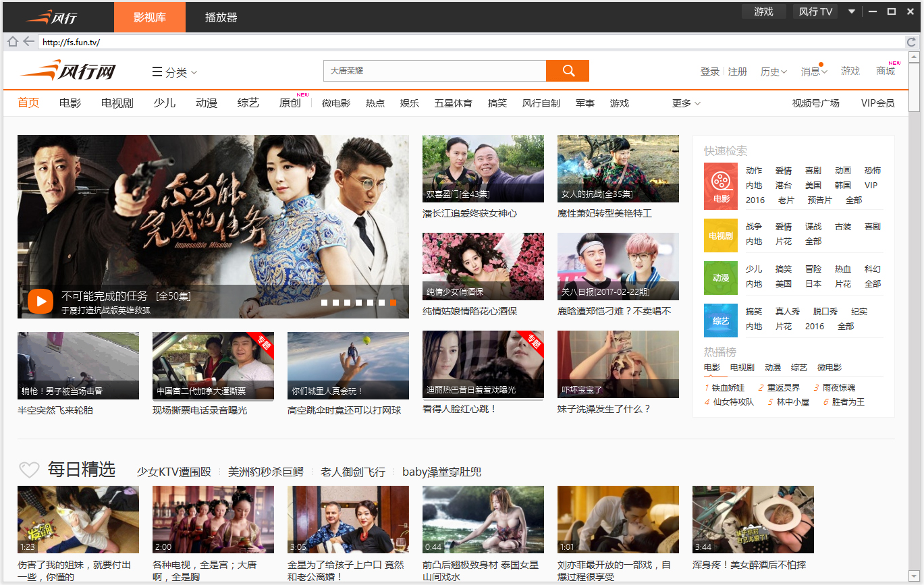Image resolution: width=924 pixels, height=585 pixels.
Task: Click the 风行 logo in the title bar
Action: tap(51, 17)
